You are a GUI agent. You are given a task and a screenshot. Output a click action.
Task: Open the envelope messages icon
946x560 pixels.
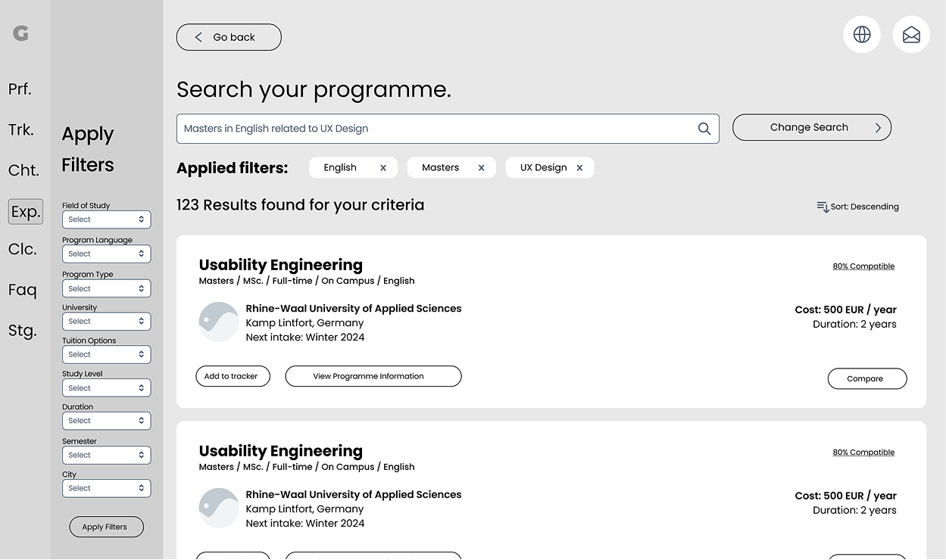click(x=911, y=34)
